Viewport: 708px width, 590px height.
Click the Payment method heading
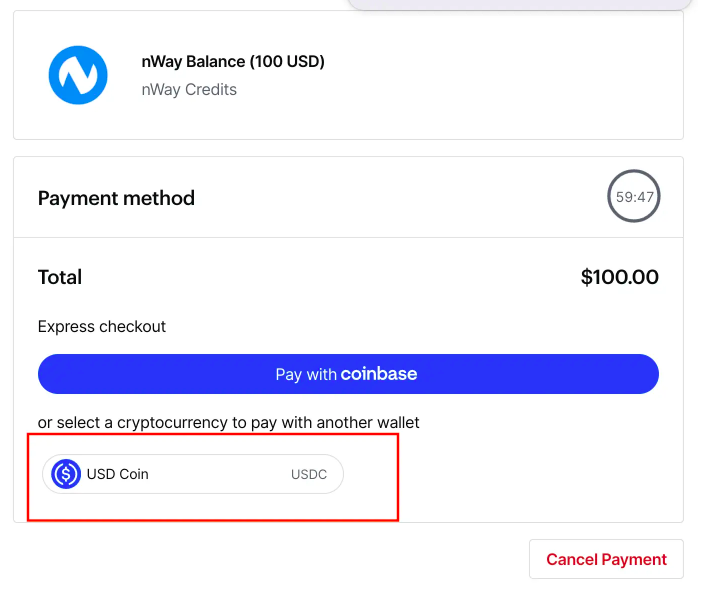[116, 198]
